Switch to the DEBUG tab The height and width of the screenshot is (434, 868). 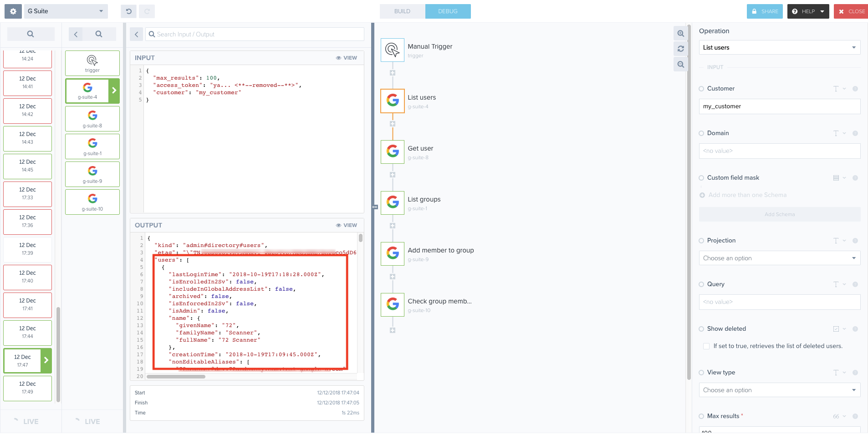448,11
